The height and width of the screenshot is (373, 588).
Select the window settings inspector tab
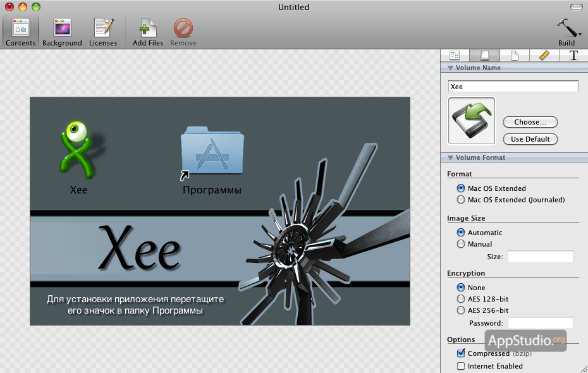tap(455, 56)
